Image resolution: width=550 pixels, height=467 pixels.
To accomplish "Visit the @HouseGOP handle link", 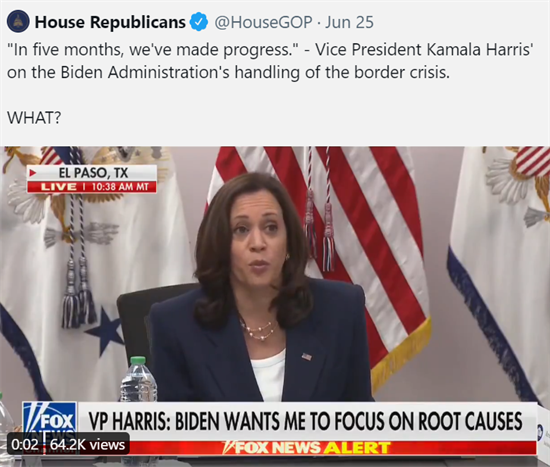I will click(263, 22).
